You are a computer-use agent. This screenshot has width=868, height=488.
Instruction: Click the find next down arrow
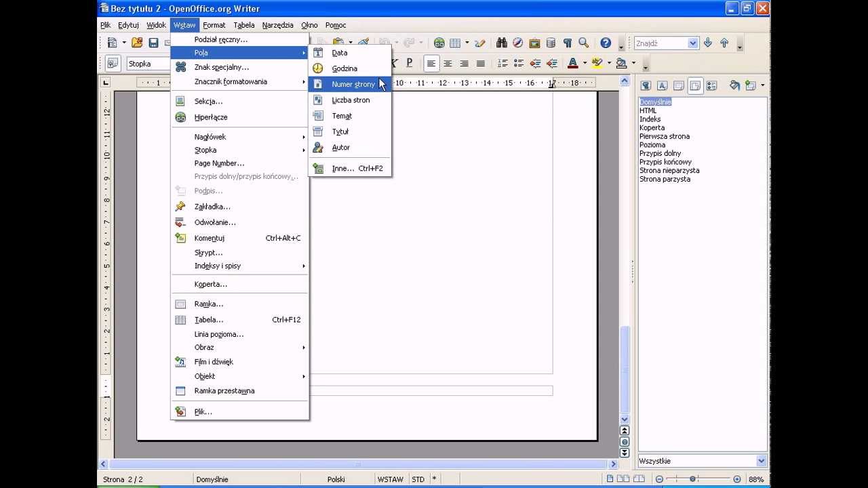click(708, 43)
